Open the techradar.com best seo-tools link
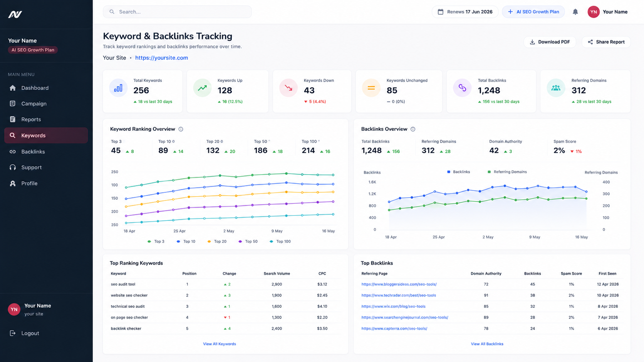644x362 pixels. 399,295
